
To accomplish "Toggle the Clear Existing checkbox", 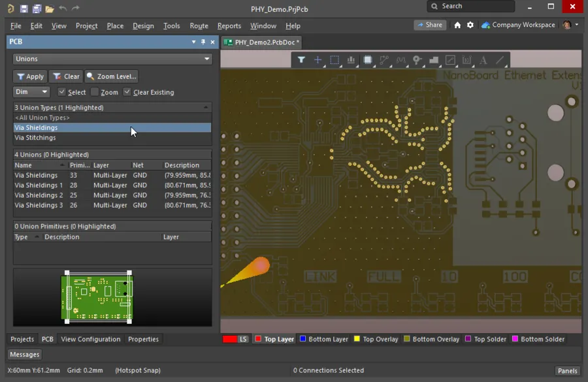I will click(127, 92).
